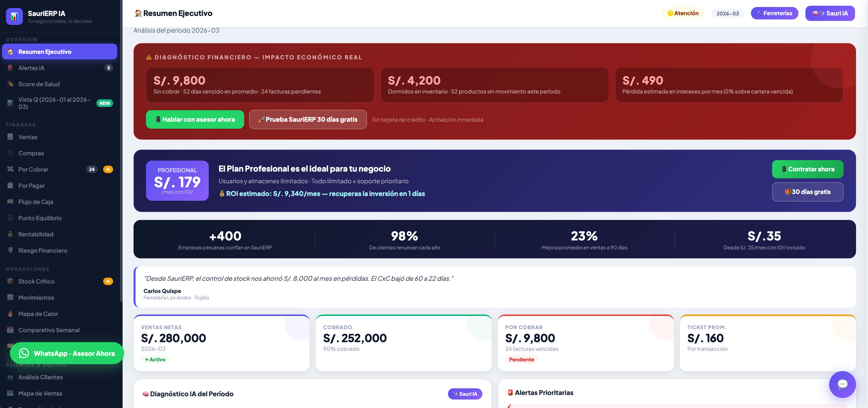Click the Riesgo Financiero shield icon
The image size is (868, 408).
pos(10,250)
